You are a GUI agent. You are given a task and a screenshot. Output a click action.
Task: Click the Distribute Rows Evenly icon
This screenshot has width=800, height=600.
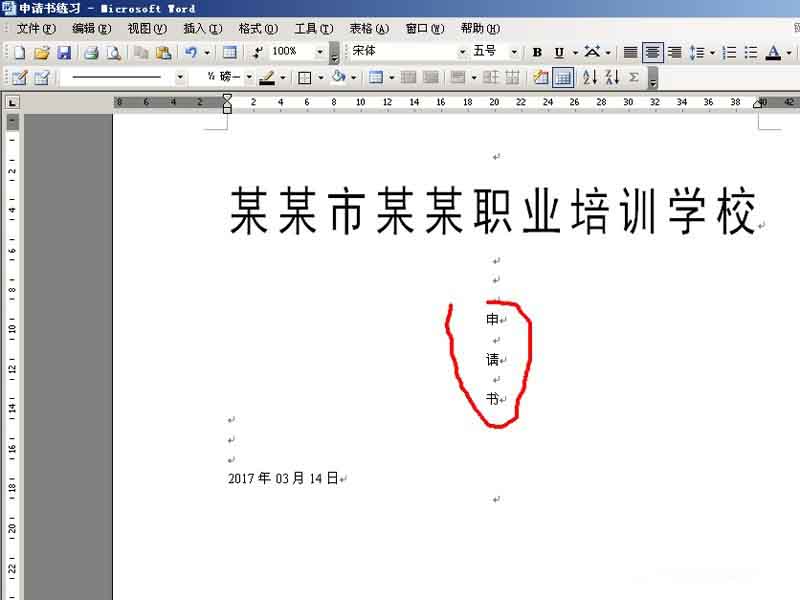coord(491,78)
